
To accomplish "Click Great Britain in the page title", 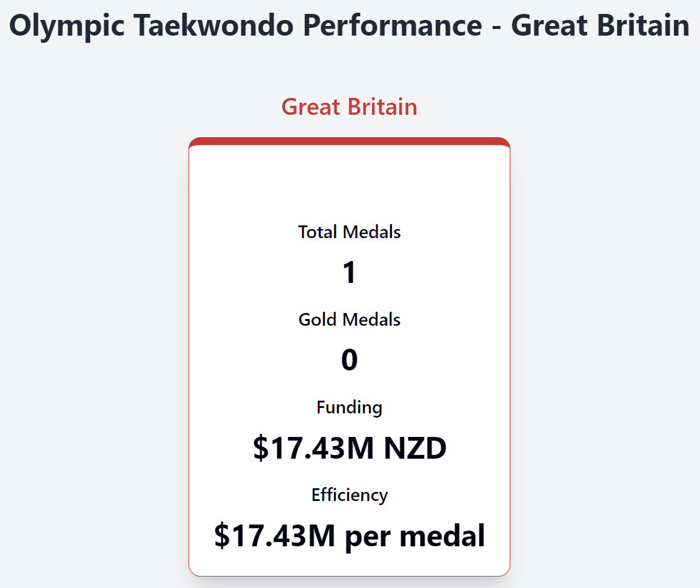I will point(600,25).
